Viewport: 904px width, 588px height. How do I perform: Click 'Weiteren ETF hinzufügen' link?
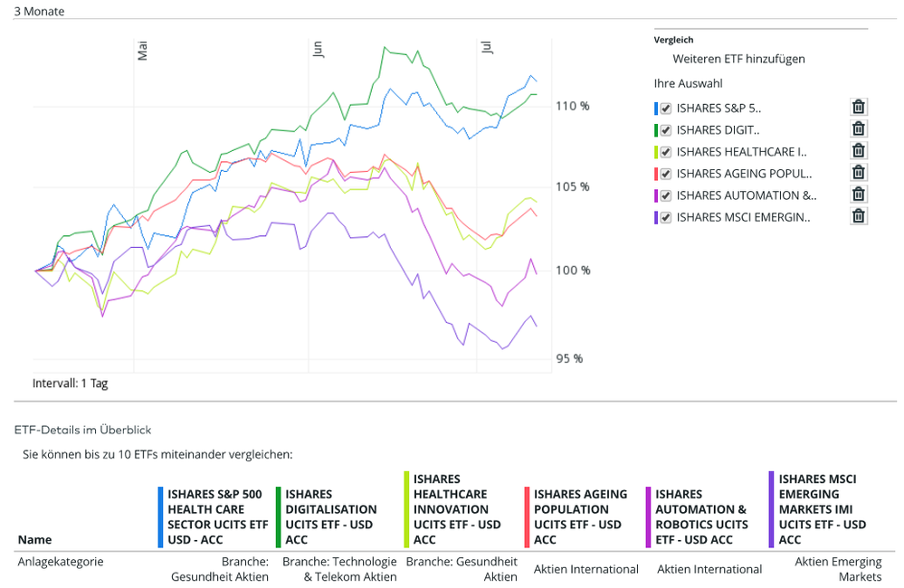coord(738,59)
